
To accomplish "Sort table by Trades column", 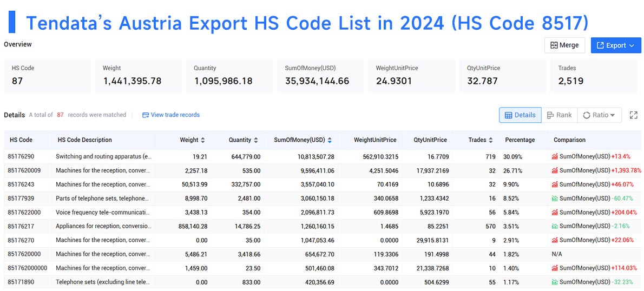I will (490, 140).
